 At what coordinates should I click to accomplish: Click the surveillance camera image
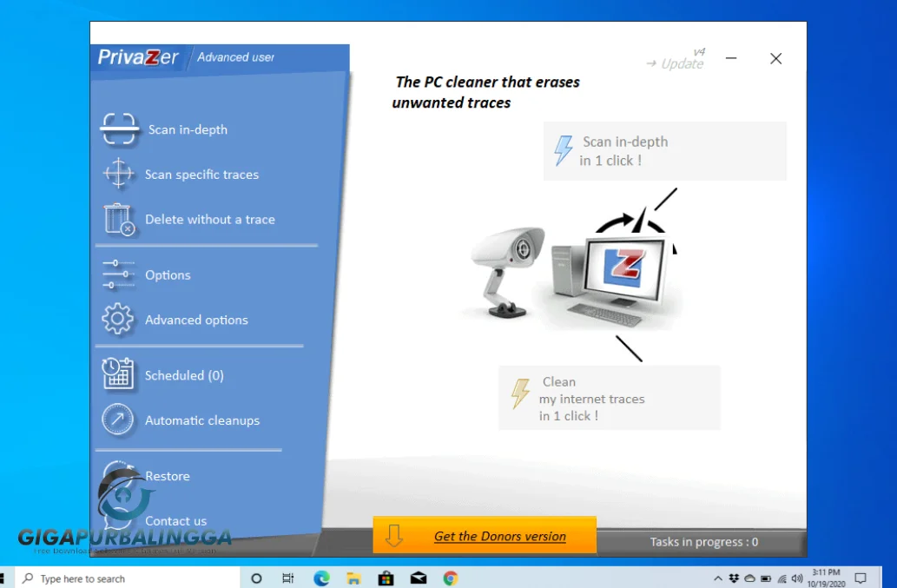507,272
